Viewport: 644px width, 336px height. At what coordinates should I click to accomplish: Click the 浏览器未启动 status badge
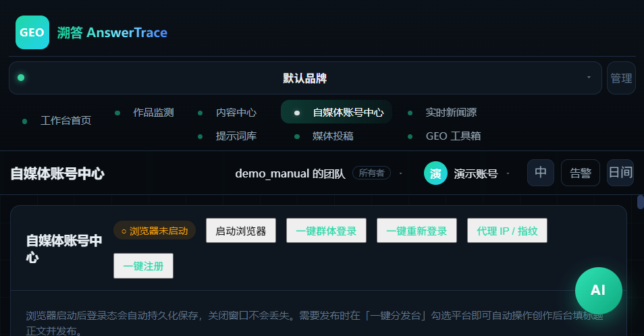pos(155,231)
